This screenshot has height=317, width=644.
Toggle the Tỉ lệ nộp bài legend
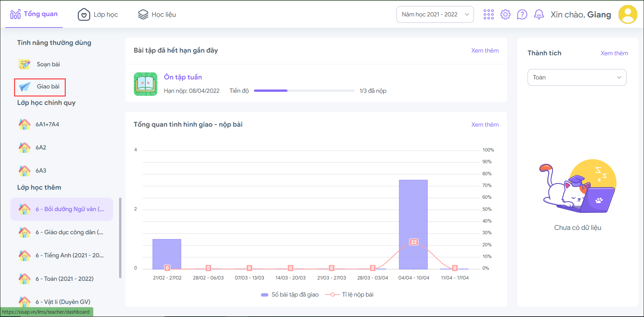pos(350,295)
